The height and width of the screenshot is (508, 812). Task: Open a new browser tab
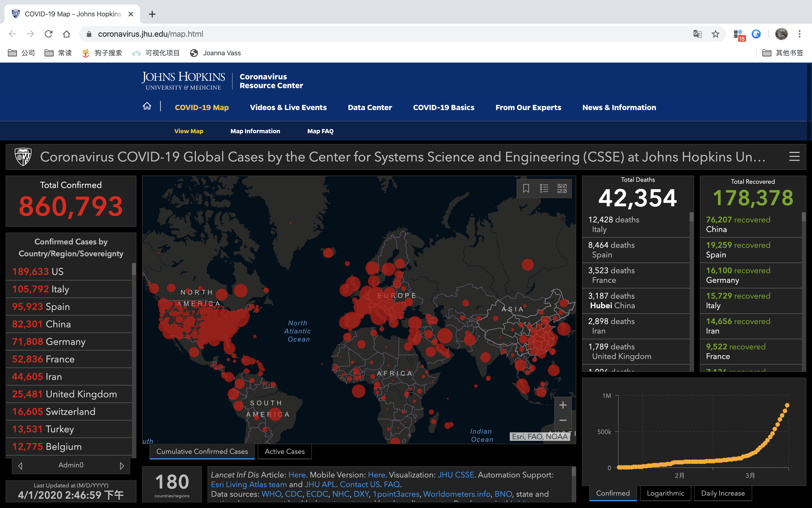click(x=152, y=14)
